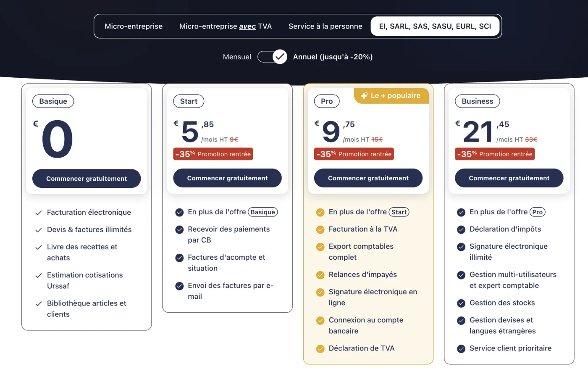
Task: Click the yellow check beside Relances d'impayés
Action: click(x=320, y=275)
